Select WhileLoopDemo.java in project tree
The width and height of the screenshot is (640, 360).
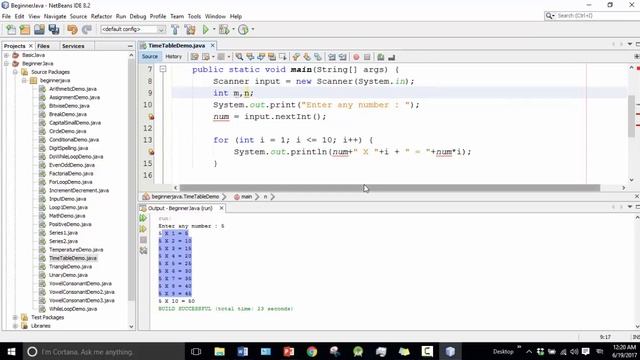tap(73, 309)
